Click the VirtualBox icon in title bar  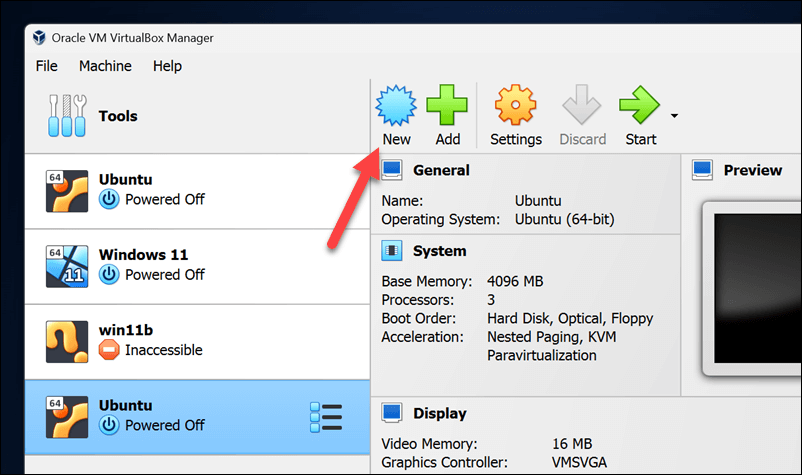click(x=39, y=38)
